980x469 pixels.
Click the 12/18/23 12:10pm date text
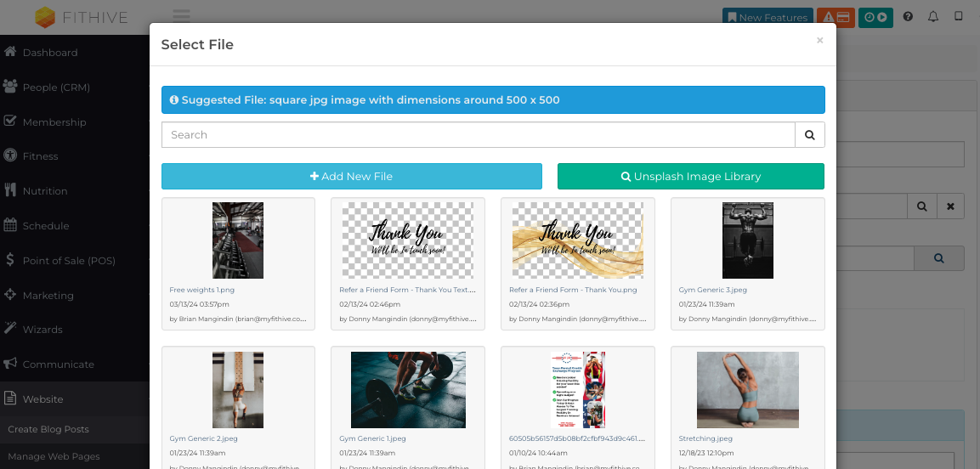coord(706,453)
